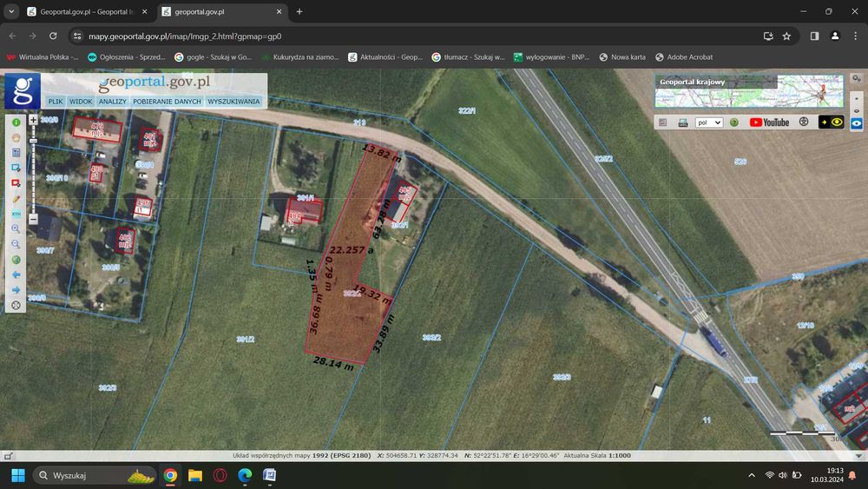This screenshot has height=489, width=868.
Task: Open the gears settings icon top right
Action: click(857, 79)
